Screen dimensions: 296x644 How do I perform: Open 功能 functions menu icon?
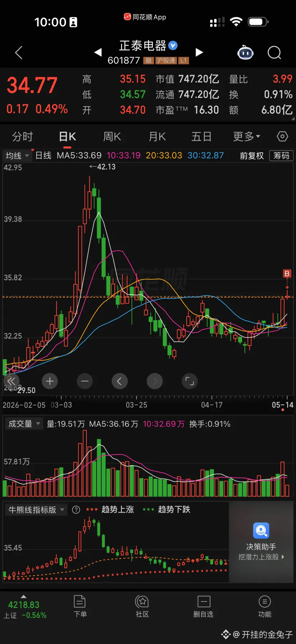[x=265, y=601]
